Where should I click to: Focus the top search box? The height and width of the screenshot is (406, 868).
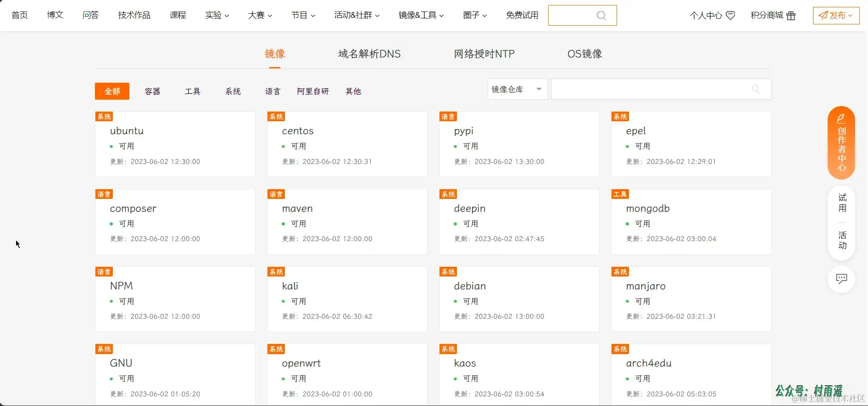pyautogui.click(x=582, y=16)
